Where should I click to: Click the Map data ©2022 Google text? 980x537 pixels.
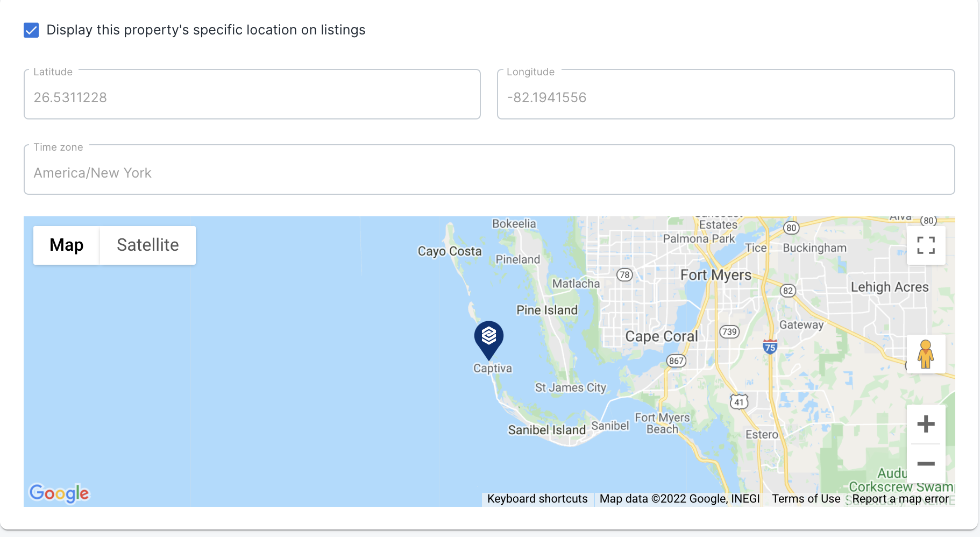(680, 499)
